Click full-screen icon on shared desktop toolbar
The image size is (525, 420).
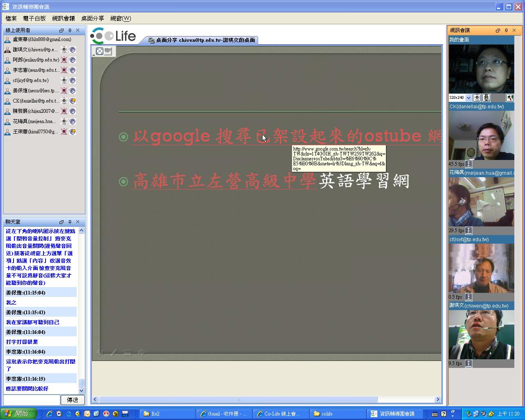point(99,51)
